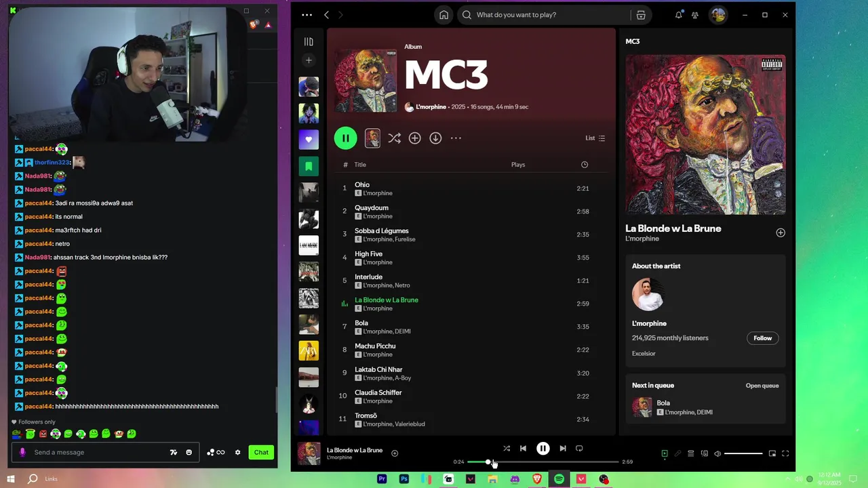
Task: Skip to previous track
Action: click(523, 449)
